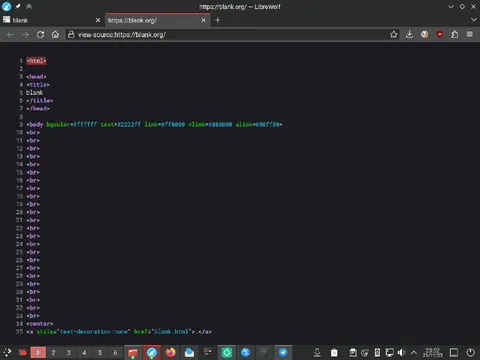
Task: Expand hidden system tray icons
Action: tap(414, 352)
